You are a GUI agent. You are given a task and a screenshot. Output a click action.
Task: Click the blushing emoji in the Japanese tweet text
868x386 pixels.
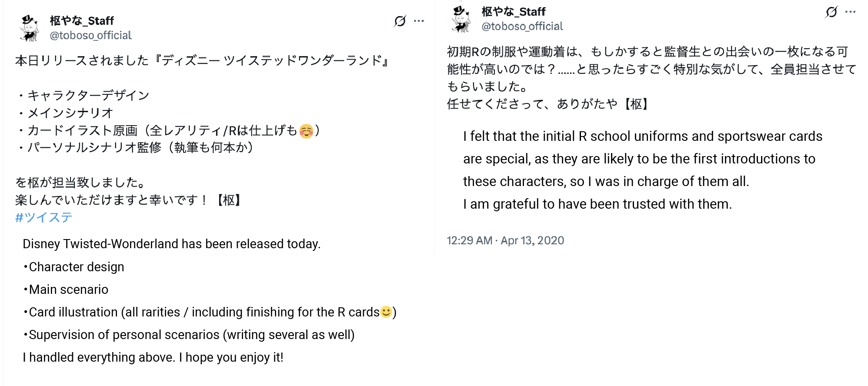click(307, 131)
